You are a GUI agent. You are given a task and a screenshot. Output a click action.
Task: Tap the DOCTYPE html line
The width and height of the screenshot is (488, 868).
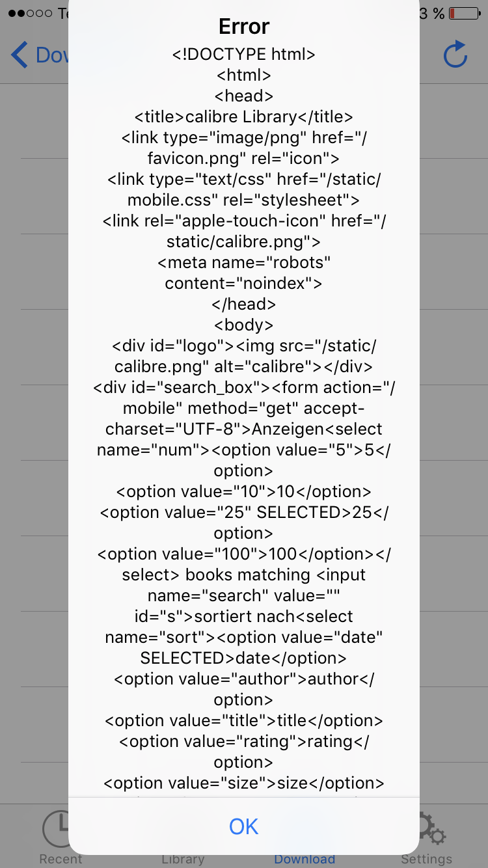click(x=244, y=55)
